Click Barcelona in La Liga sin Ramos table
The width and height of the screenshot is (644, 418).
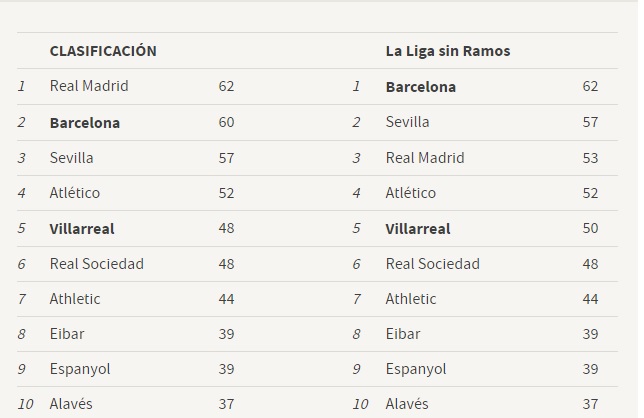click(420, 86)
